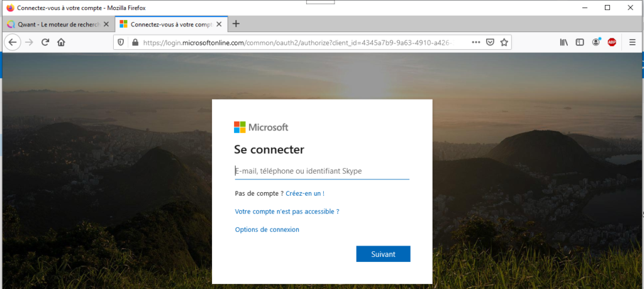644x289 pixels.
Task: Open the Firefox home page icon
Action: (x=61, y=42)
